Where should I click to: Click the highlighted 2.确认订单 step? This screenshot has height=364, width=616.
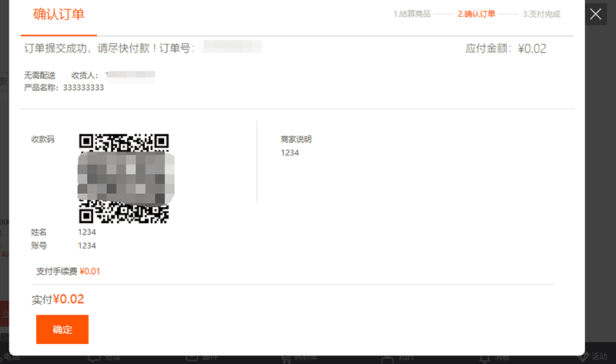(x=476, y=14)
